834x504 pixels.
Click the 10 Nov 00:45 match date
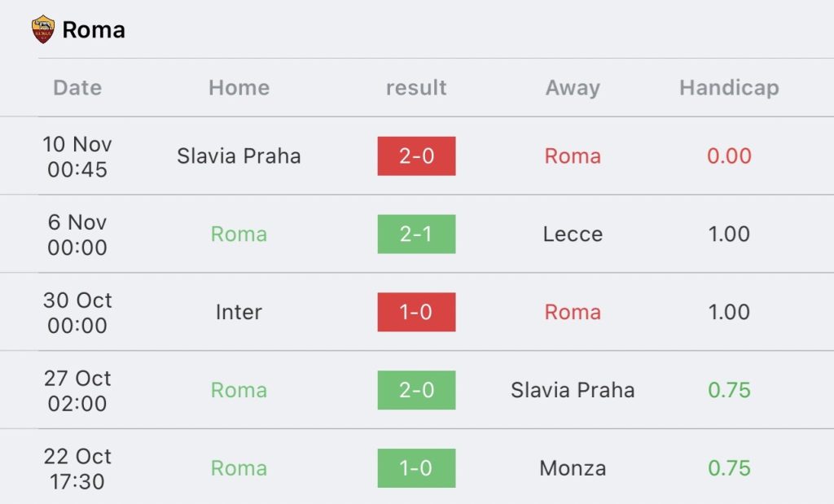point(77,157)
